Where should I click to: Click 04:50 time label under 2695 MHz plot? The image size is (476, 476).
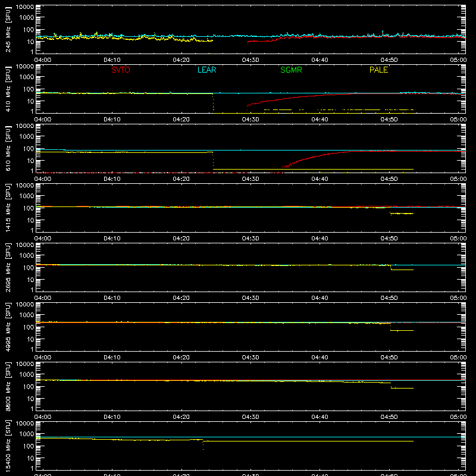[x=389, y=298]
